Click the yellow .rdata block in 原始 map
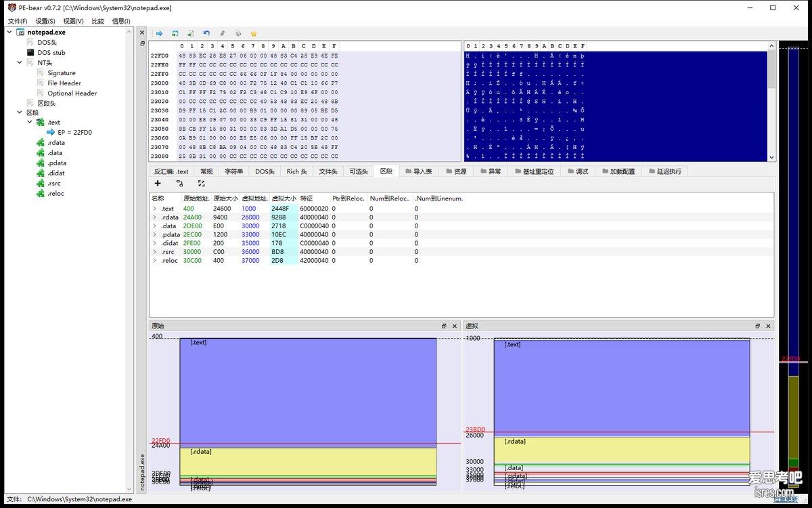The image size is (812, 508). point(308,462)
